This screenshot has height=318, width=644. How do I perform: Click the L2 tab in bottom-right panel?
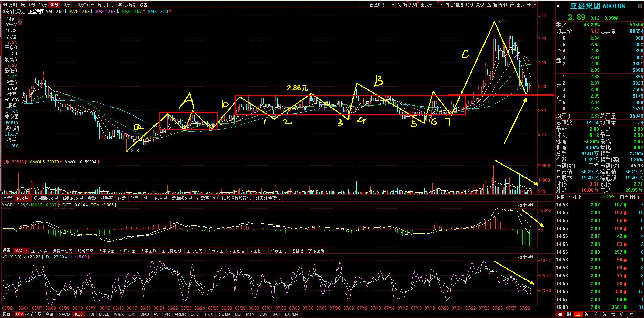click(x=578, y=314)
